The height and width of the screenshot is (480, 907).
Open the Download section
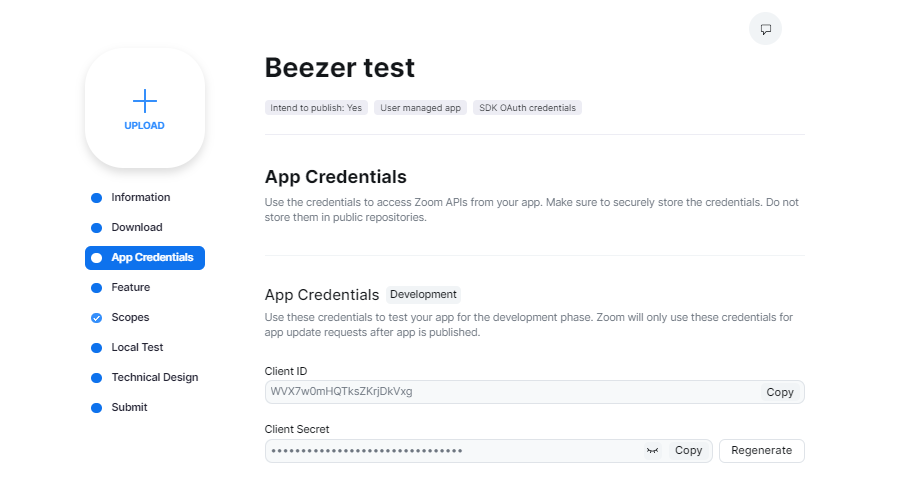tap(136, 228)
